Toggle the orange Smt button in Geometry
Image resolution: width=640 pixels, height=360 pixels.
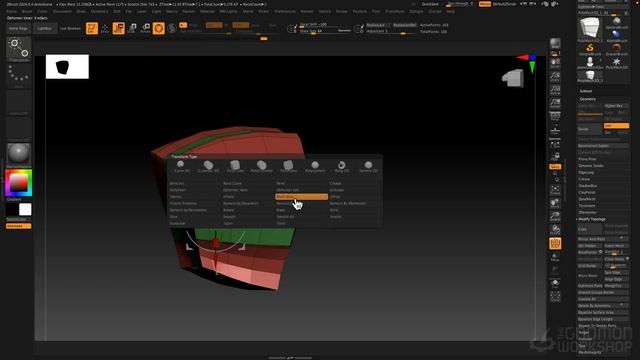pyautogui.click(x=616, y=126)
